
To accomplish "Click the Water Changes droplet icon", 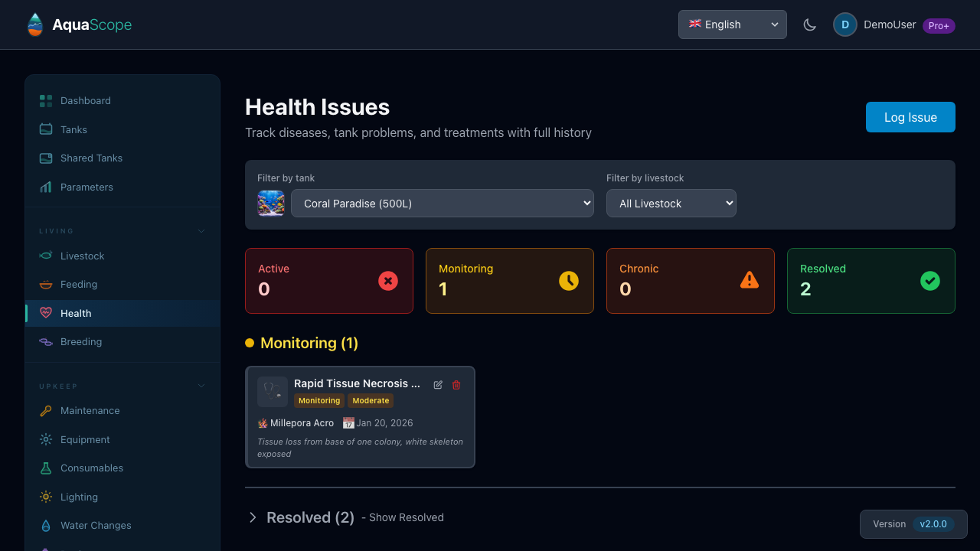I will 46,526.
